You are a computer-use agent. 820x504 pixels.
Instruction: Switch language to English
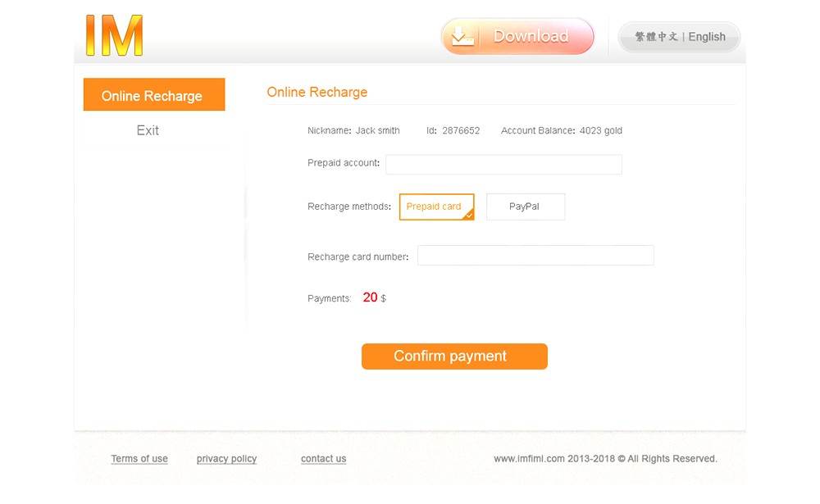707,37
